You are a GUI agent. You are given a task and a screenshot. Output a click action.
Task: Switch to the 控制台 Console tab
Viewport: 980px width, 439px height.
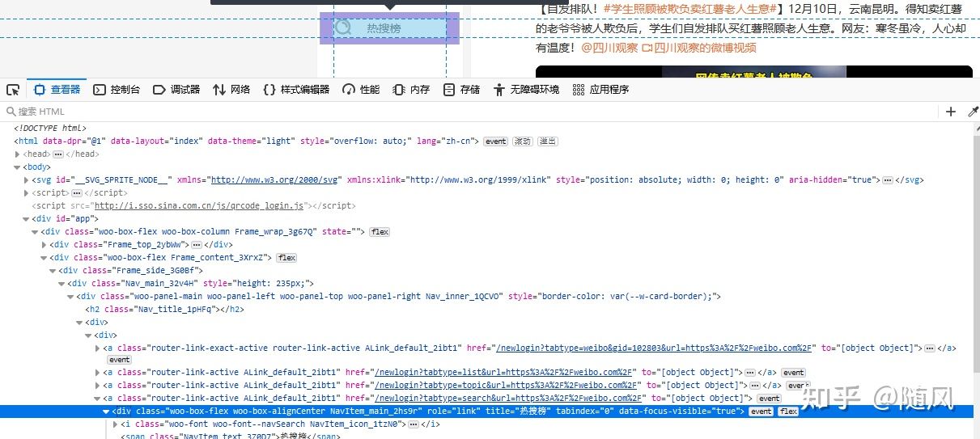pos(117,90)
